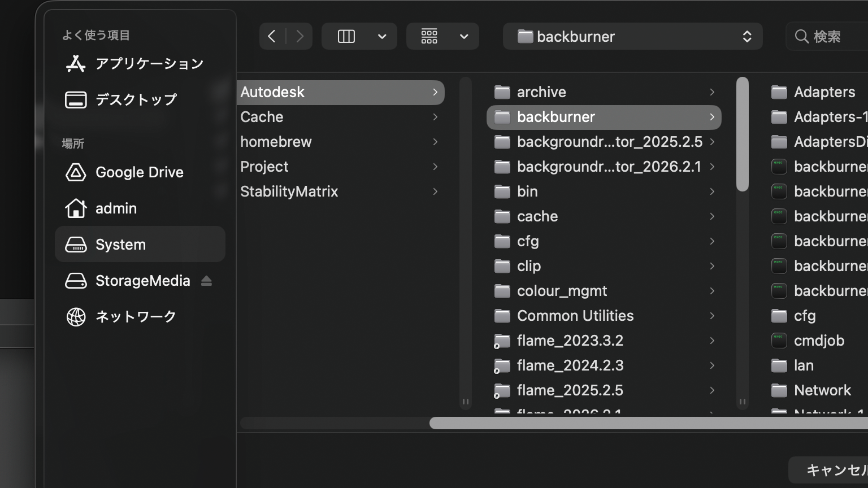
Task: Click the forward navigation arrow
Action: 300,37
